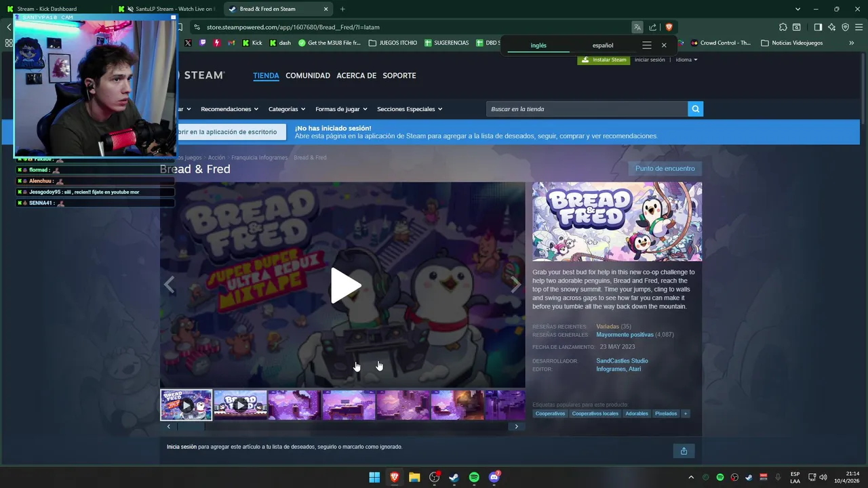Open Spotify from the taskbar

click(474, 477)
